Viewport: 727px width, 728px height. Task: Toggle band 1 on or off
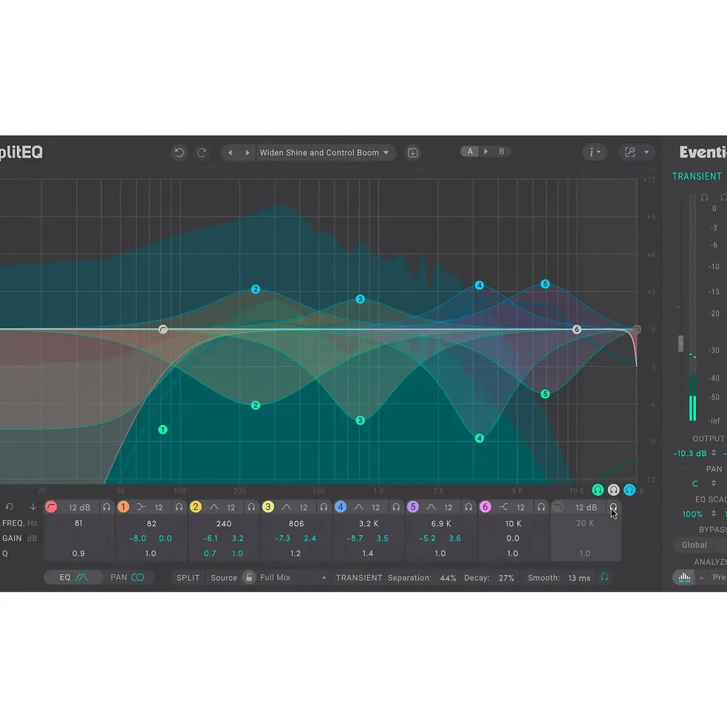click(x=123, y=507)
